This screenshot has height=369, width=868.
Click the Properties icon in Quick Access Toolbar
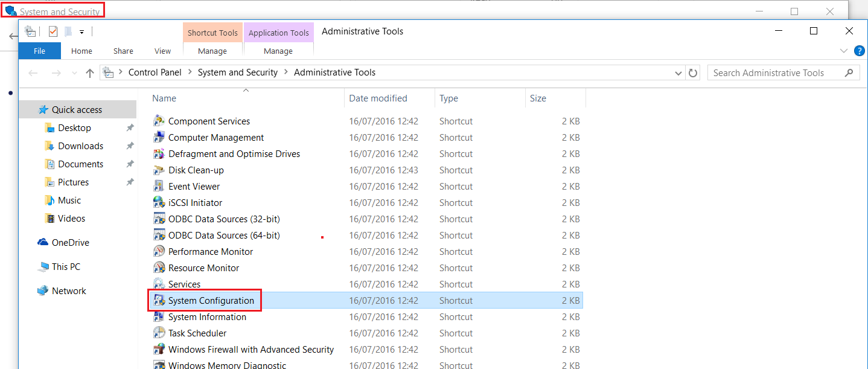pyautogui.click(x=53, y=31)
